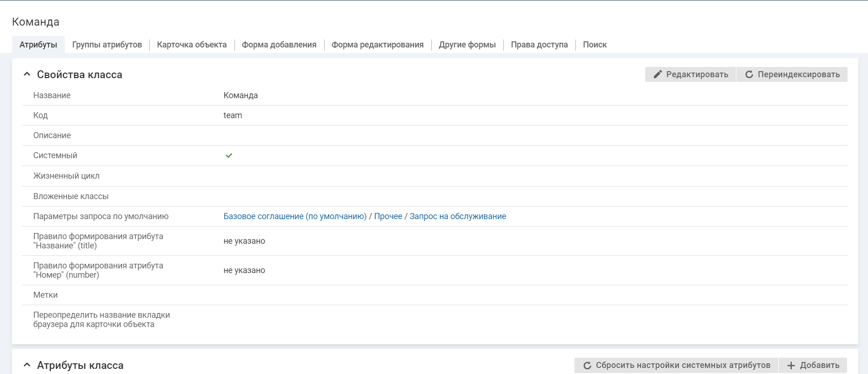Image resolution: width=868 pixels, height=374 pixels.
Task: Collapse the Свойства класса section
Action: [27, 74]
